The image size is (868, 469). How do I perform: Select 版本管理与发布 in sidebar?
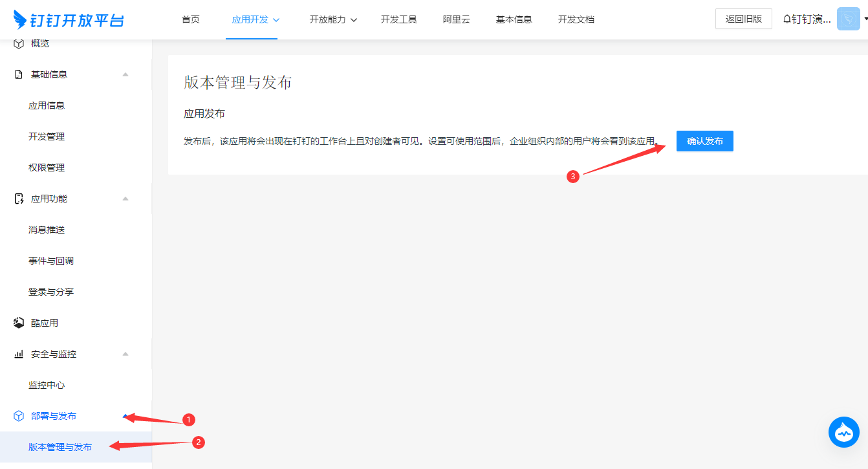[x=60, y=447]
